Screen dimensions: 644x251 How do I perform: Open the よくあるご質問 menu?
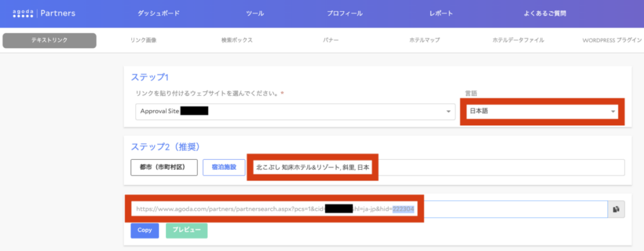pos(545,14)
